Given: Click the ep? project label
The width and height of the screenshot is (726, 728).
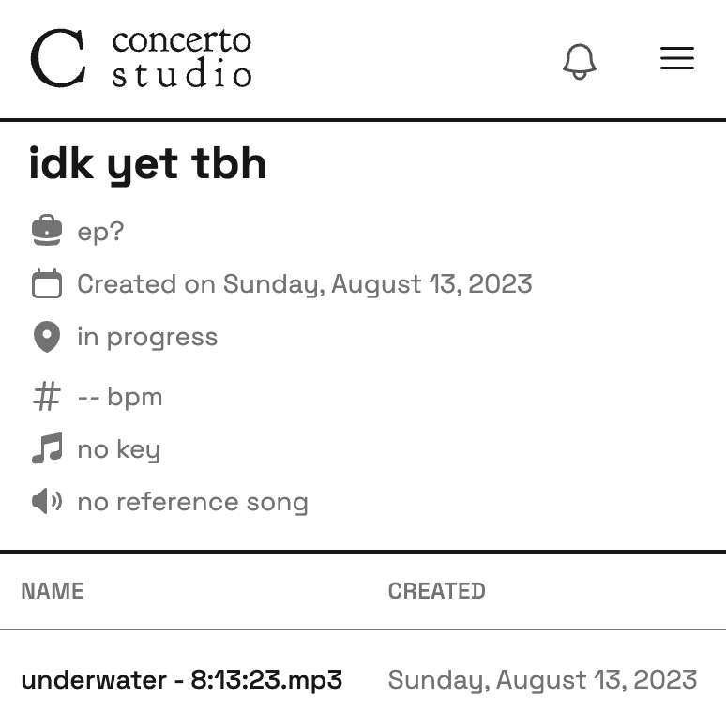Looking at the screenshot, I should coord(100,231).
